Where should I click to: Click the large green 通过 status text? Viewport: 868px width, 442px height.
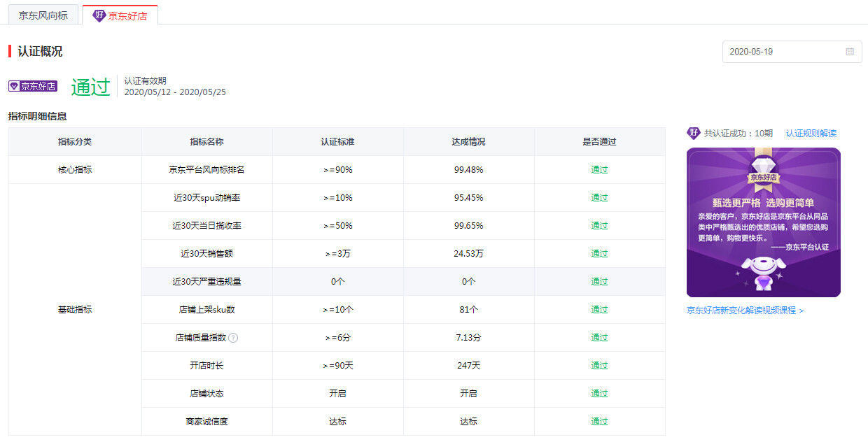(x=91, y=87)
